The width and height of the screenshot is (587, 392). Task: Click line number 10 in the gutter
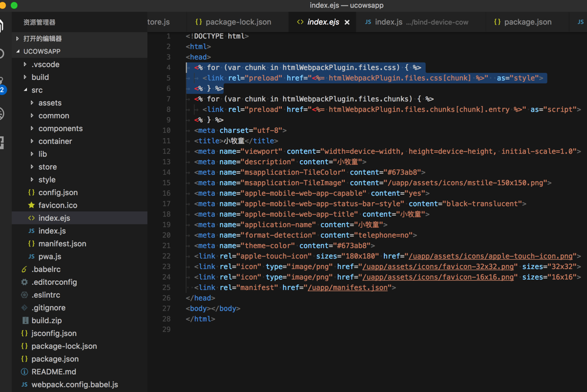pyautogui.click(x=167, y=130)
